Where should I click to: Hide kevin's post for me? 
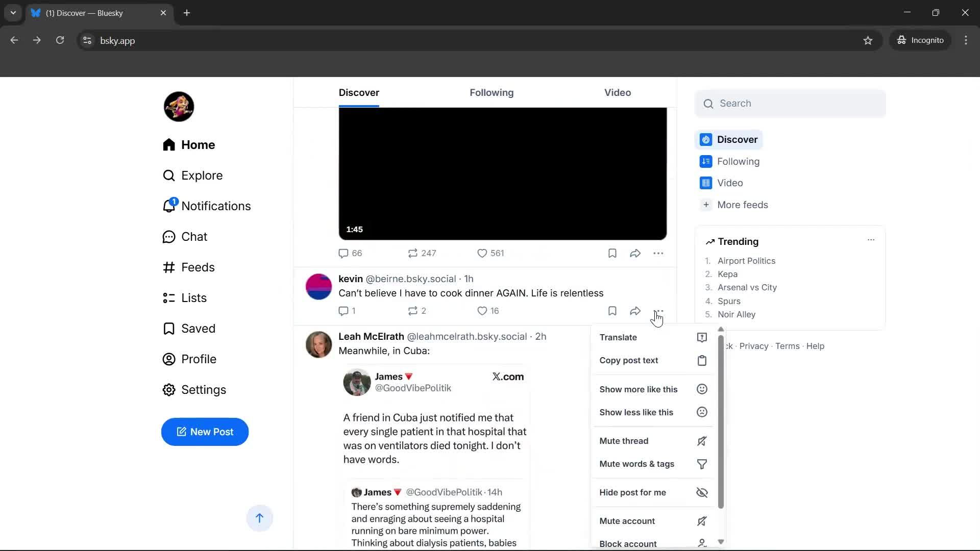[x=633, y=492]
